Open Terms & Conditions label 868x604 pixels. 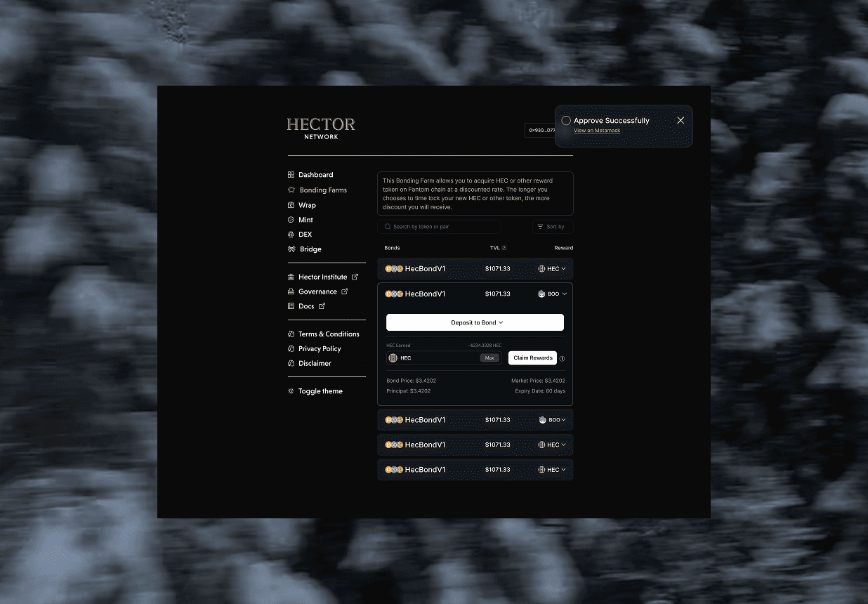coord(329,334)
